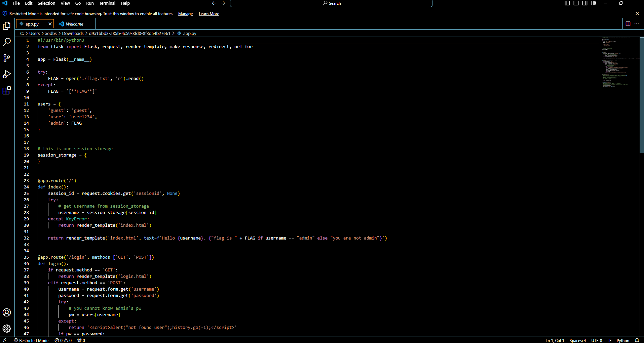Image resolution: width=644 pixels, height=343 pixels.
Task: Open the Explorer view in the activity bar
Action: pos(7,26)
